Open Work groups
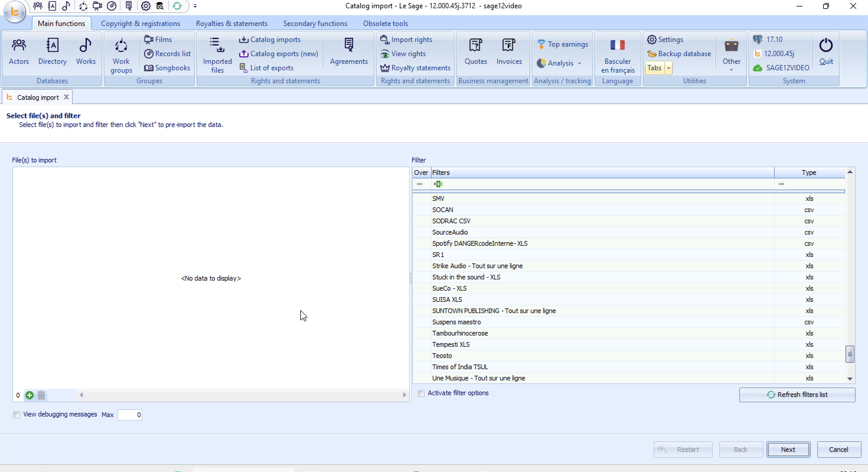Viewport: 868px width, 472px height. coord(121,56)
